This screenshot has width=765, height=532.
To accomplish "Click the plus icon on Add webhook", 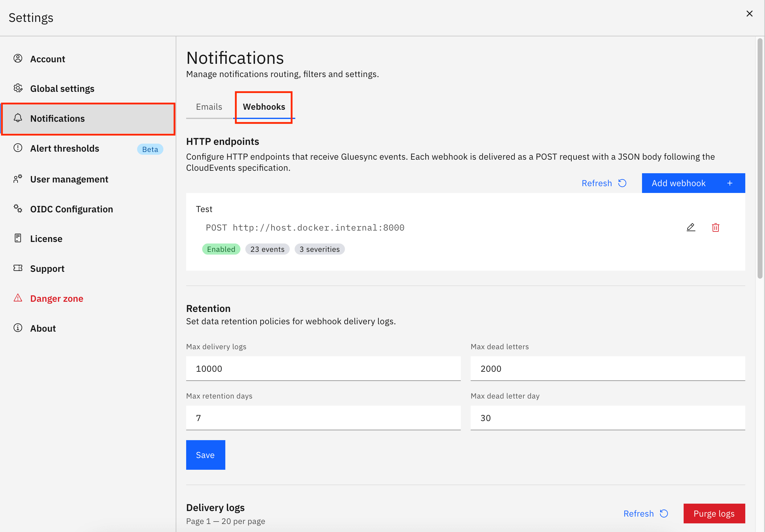I will (x=730, y=183).
